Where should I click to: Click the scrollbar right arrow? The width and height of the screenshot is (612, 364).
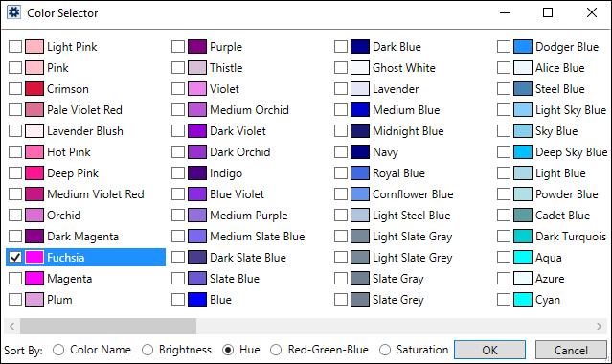click(x=600, y=326)
